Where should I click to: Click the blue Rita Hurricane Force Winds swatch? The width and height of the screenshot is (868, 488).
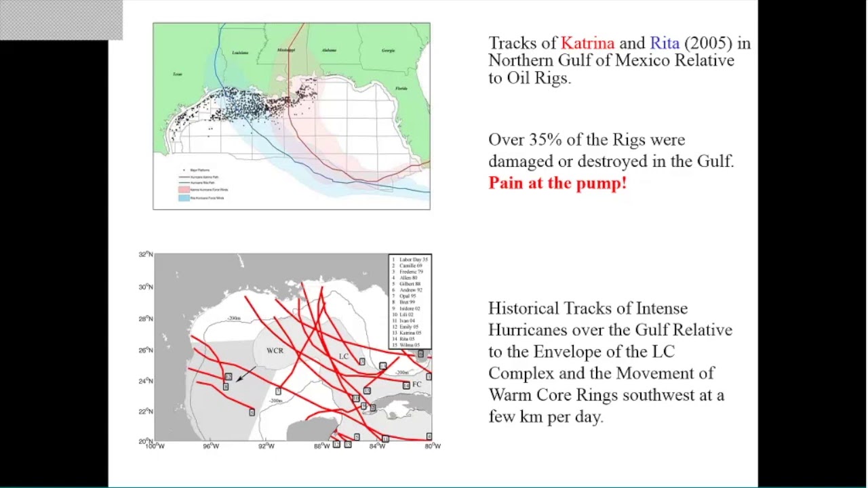tap(184, 198)
